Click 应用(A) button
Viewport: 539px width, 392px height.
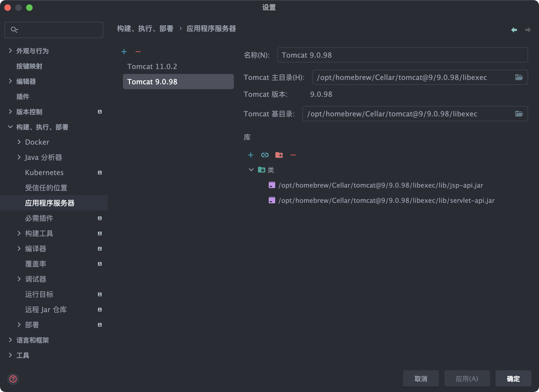click(467, 379)
